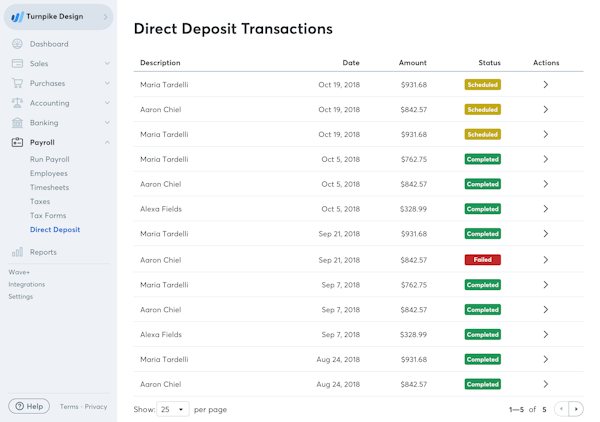Click the Dashboard icon in sidebar
600x422 pixels.
pos(17,44)
